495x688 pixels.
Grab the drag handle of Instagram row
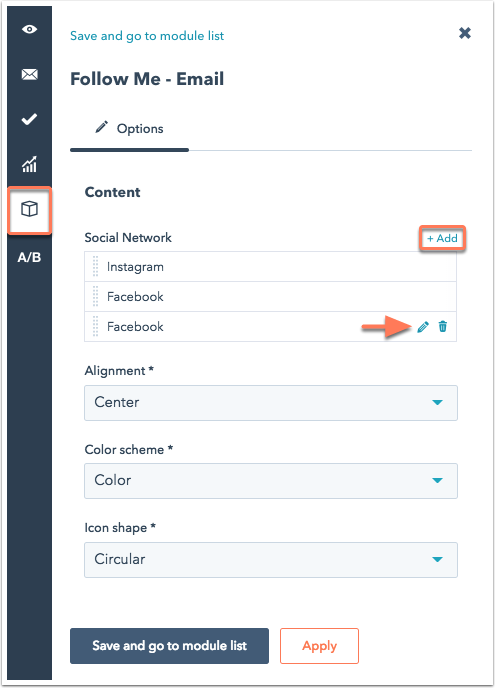pyautogui.click(x=96, y=267)
